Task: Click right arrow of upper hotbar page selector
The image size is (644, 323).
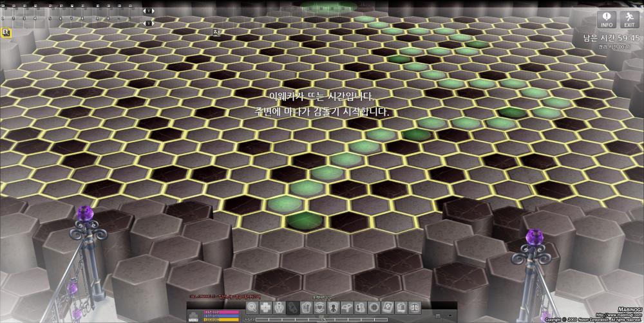Action: [x=152, y=11]
